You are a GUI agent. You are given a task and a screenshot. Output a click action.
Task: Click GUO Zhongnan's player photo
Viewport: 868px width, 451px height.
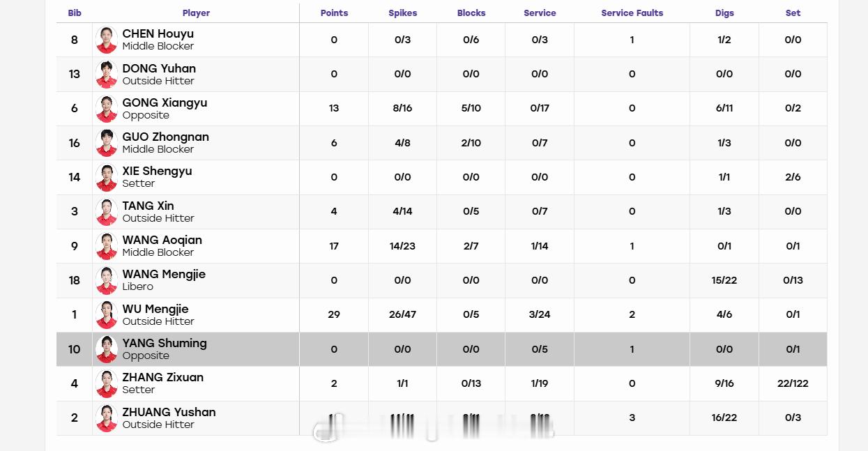coord(107,143)
